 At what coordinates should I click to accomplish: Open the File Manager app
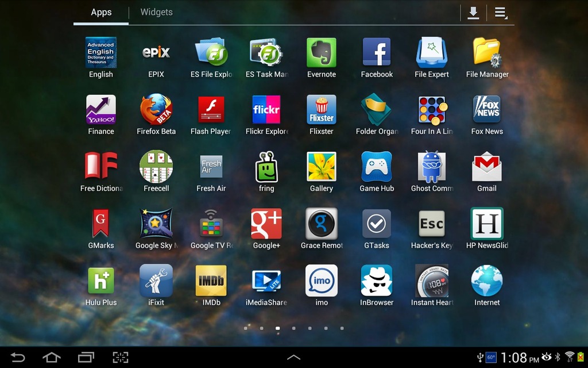click(487, 52)
